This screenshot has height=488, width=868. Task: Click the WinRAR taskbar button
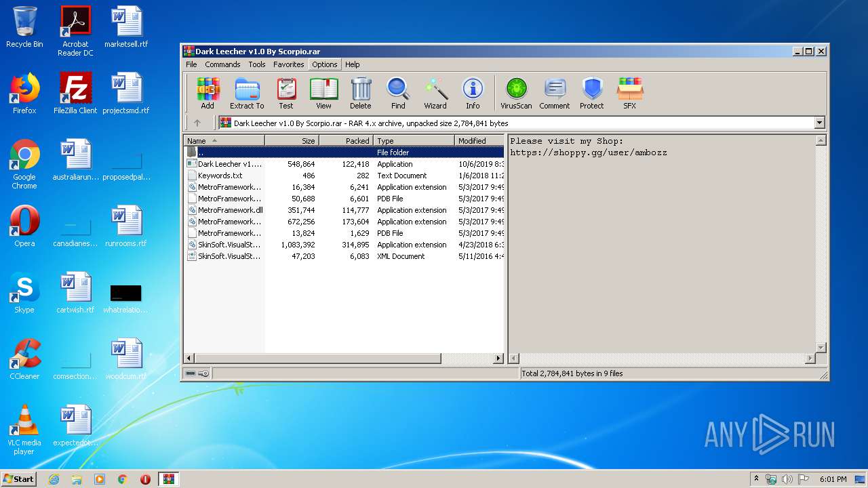click(x=169, y=479)
